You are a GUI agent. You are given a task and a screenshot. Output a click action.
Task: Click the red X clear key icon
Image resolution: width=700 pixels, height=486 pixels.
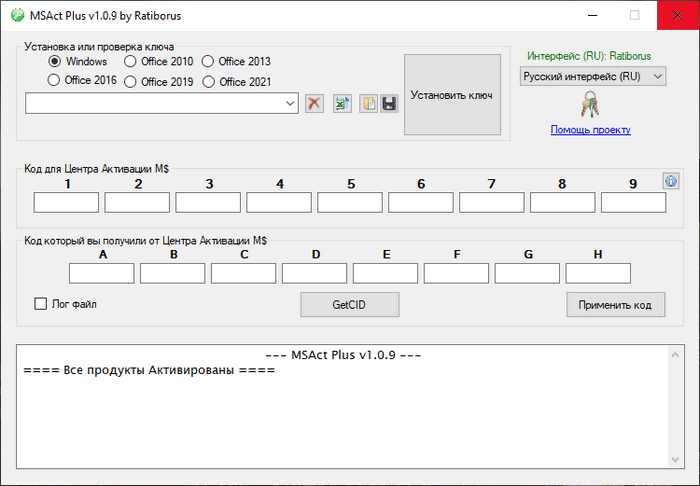[314, 104]
